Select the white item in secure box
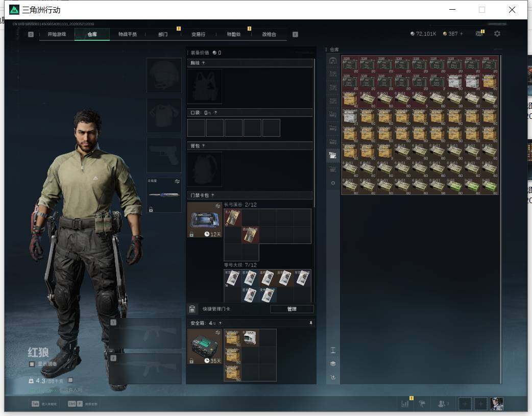This screenshot has width=532, height=416. (x=250, y=337)
